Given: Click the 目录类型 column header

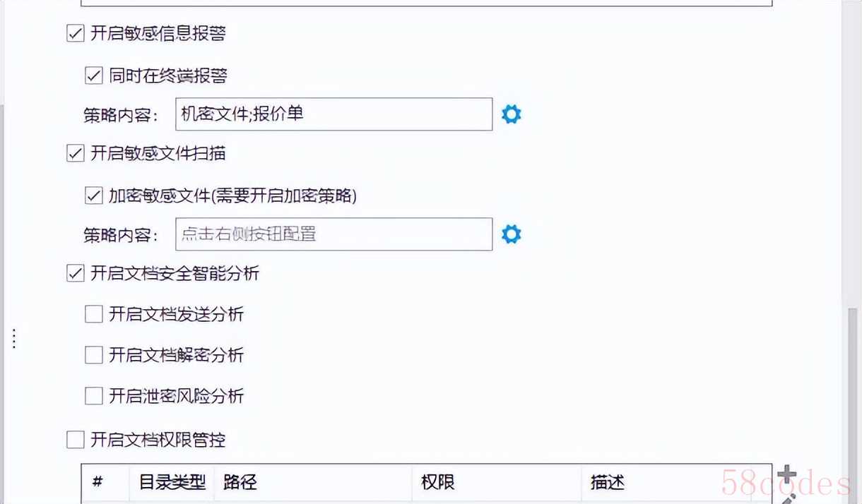Looking at the screenshot, I should (172, 483).
